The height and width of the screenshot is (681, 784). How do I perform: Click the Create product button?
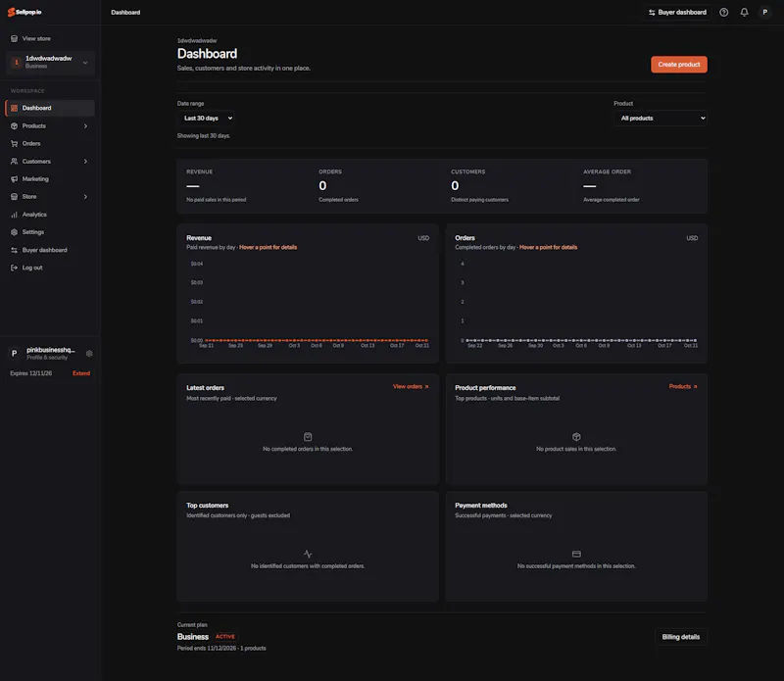[679, 65]
